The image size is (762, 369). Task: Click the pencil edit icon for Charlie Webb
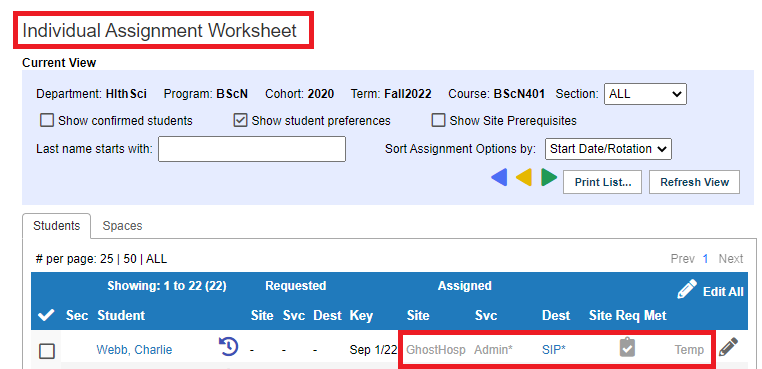click(728, 347)
